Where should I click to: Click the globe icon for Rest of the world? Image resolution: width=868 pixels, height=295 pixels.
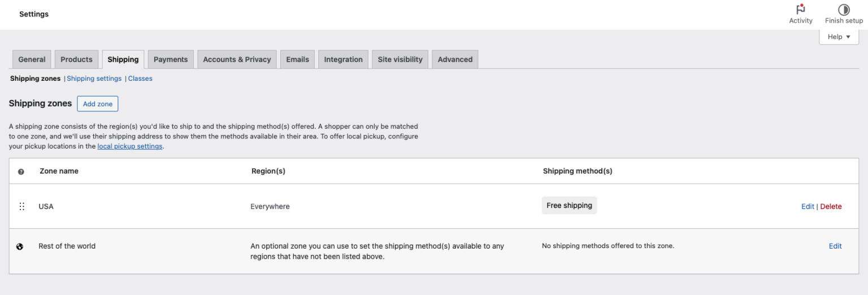pos(20,246)
